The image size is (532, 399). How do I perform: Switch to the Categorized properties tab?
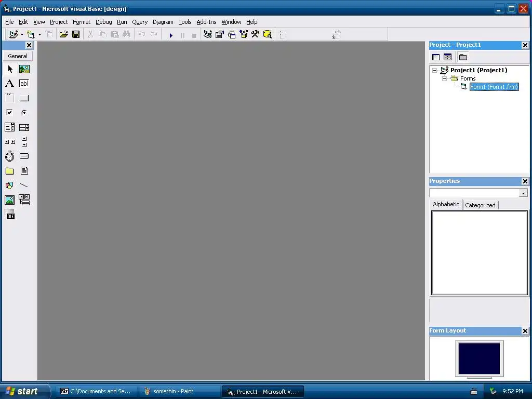coord(480,205)
